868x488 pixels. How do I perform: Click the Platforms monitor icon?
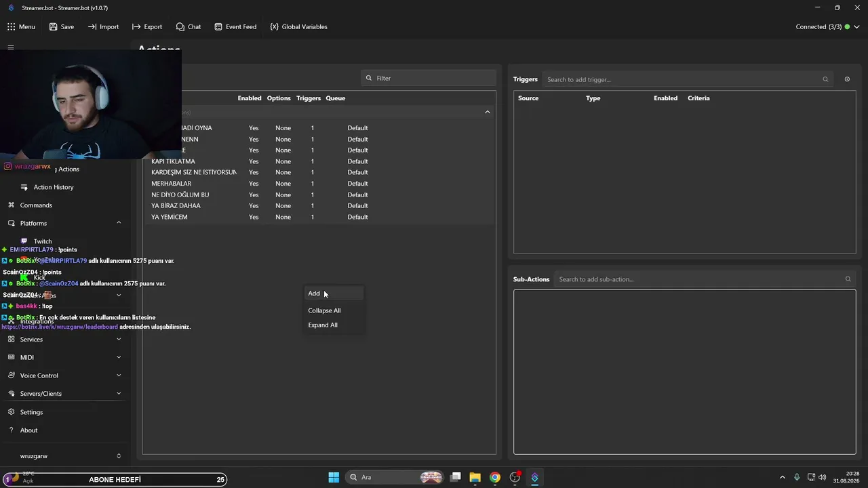click(11, 223)
